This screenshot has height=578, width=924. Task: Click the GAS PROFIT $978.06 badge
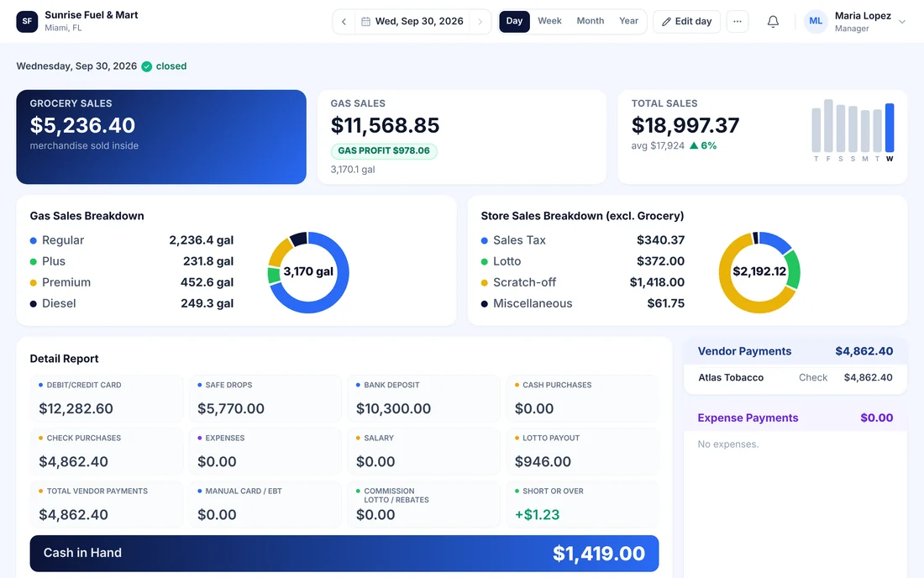click(384, 151)
